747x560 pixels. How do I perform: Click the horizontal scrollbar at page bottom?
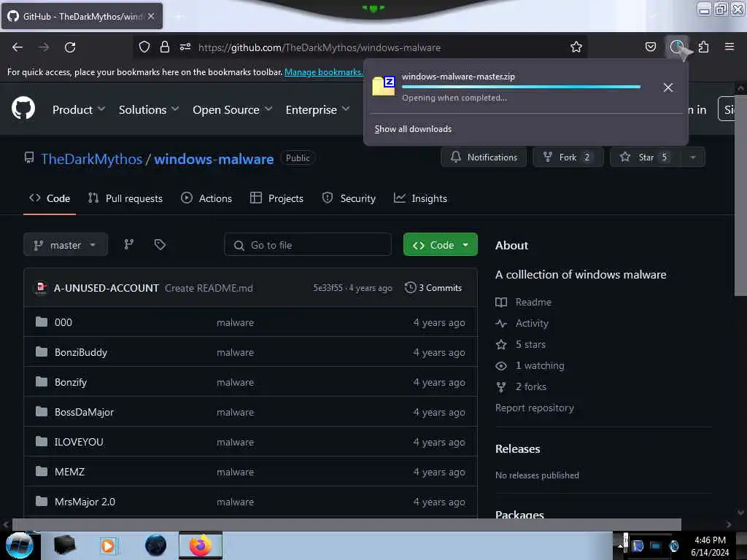(347, 524)
